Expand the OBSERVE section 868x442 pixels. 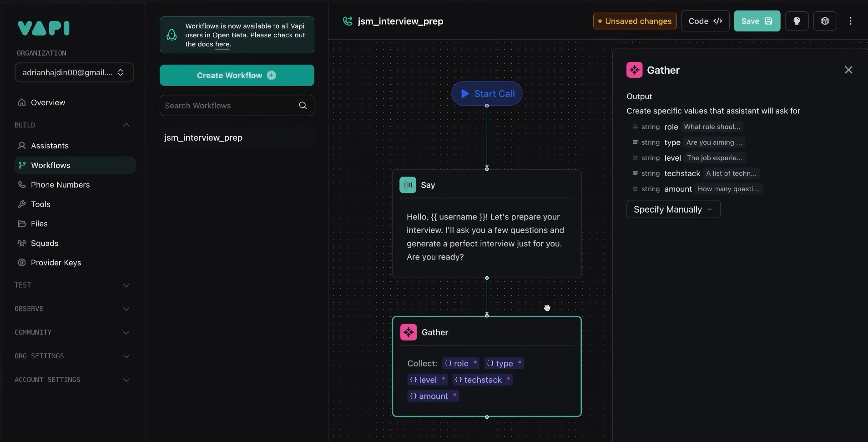point(126,309)
